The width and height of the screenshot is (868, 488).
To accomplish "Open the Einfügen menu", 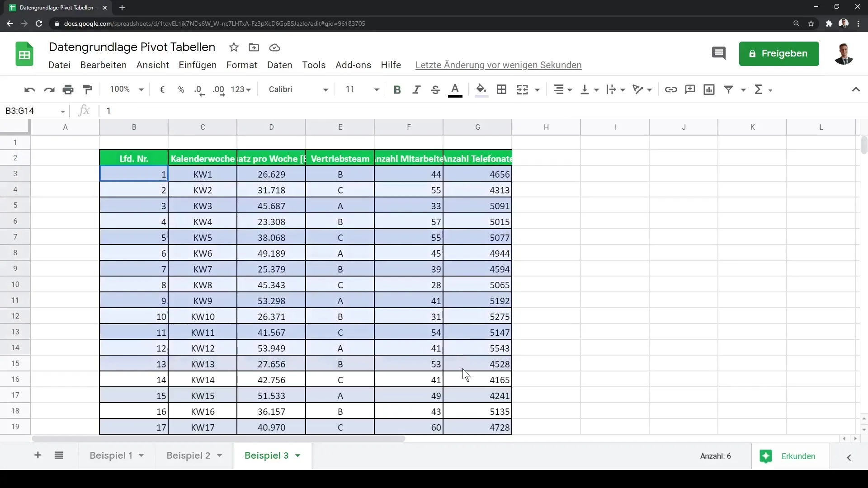I will tap(198, 65).
